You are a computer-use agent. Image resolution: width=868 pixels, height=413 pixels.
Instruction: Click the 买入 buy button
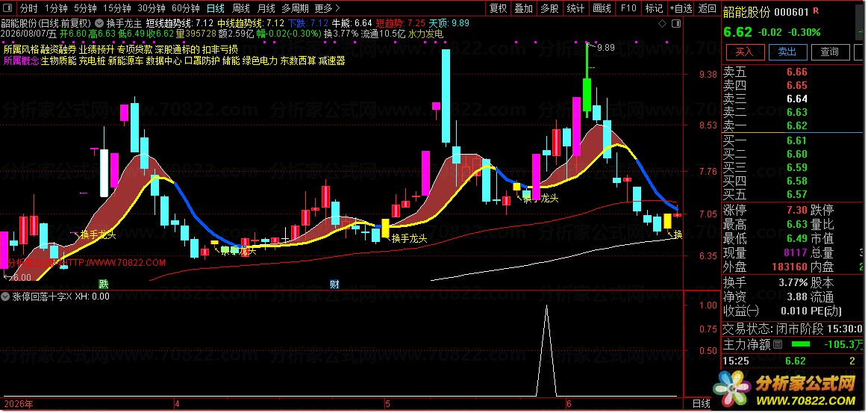745,52
